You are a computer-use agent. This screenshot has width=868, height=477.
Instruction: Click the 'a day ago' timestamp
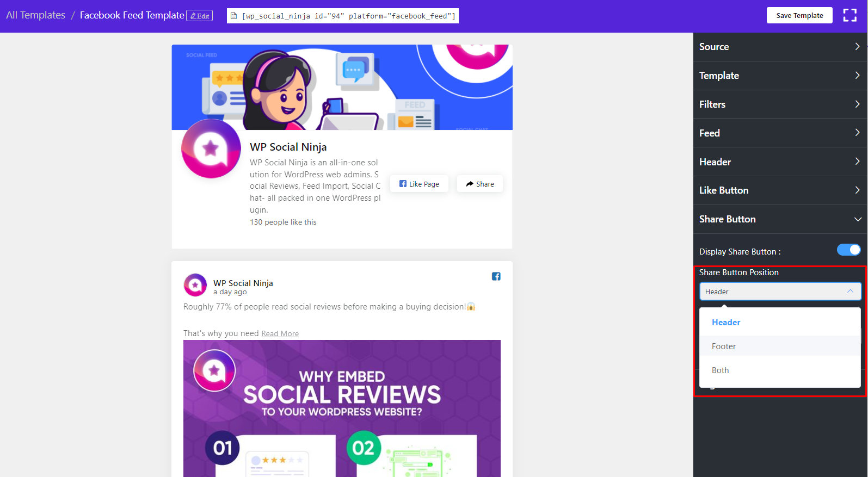pos(230,292)
